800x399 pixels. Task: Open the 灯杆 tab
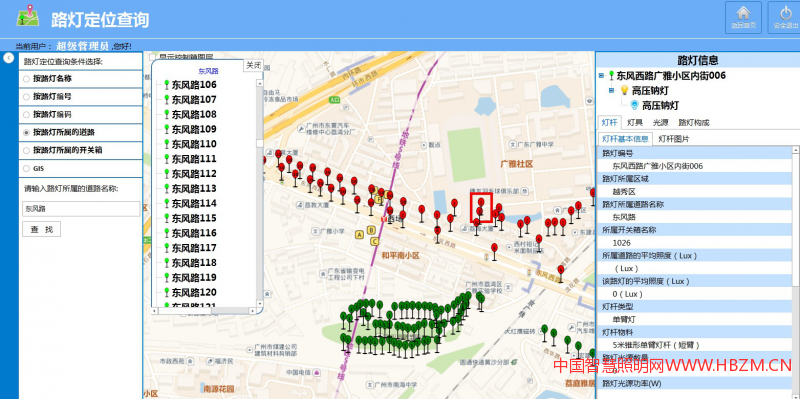pos(609,122)
